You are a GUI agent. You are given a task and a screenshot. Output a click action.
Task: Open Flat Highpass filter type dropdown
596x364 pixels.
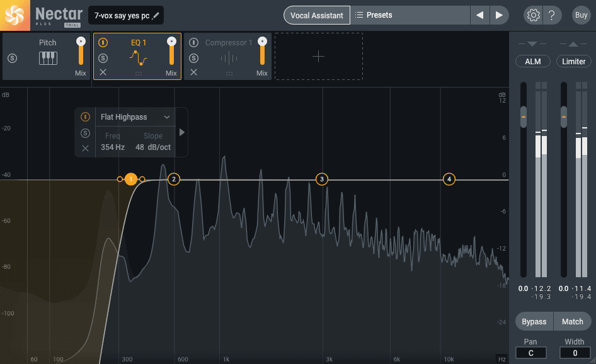(x=135, y=117)
